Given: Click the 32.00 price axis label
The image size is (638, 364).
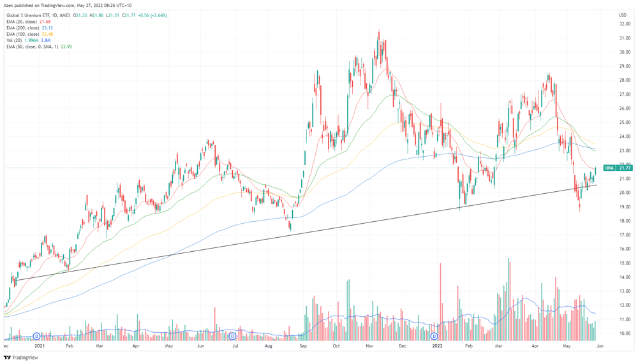Looking at the screenshot, I should point(625,24).
